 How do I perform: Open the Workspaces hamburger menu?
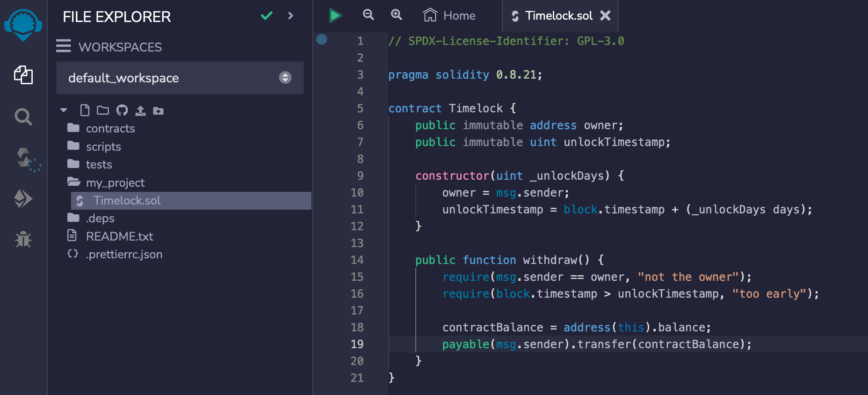(x=64, y=46)
